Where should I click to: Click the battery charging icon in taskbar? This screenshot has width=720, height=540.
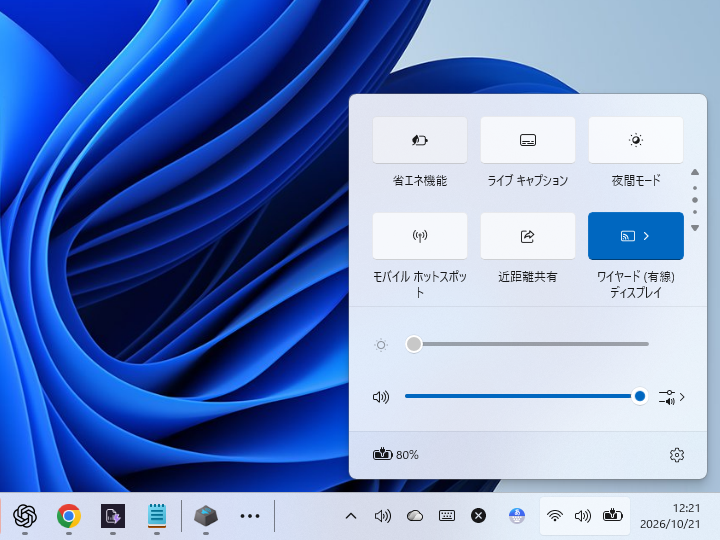coord(613,516)
